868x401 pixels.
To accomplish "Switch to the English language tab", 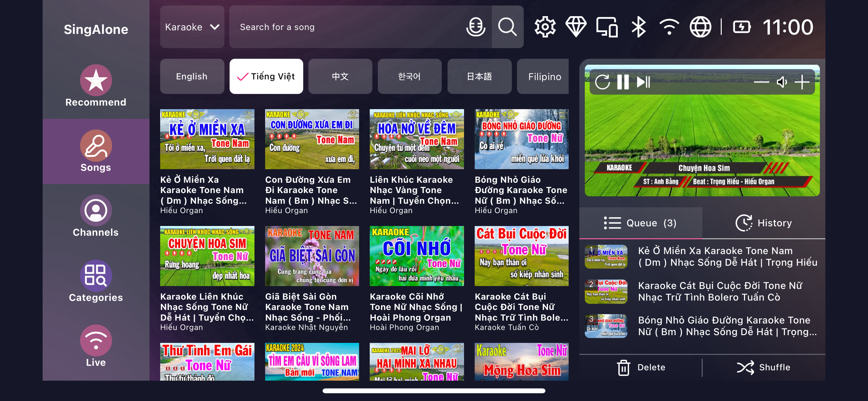I will coord(192,76).
